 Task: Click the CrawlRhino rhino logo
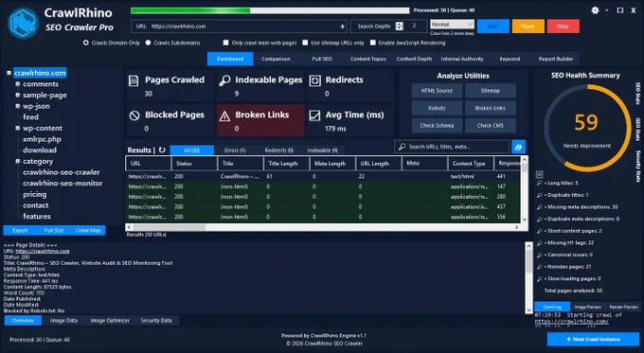coord(23,23)
